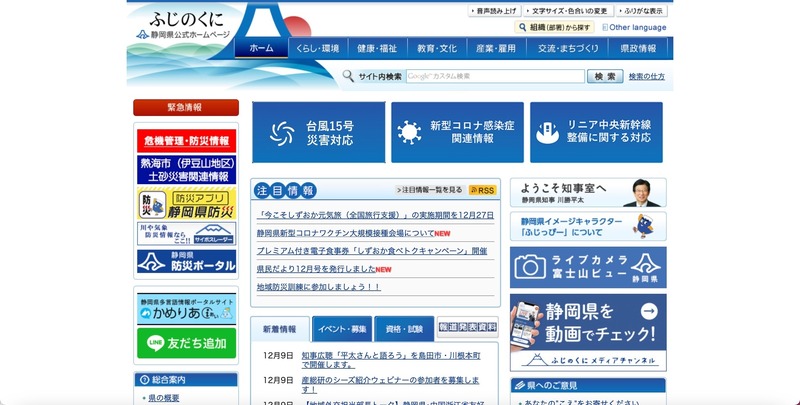Screen dimensions: 800x405
Task: Open the ふじっぴー image character banner
Action: (x=588, y=226)
